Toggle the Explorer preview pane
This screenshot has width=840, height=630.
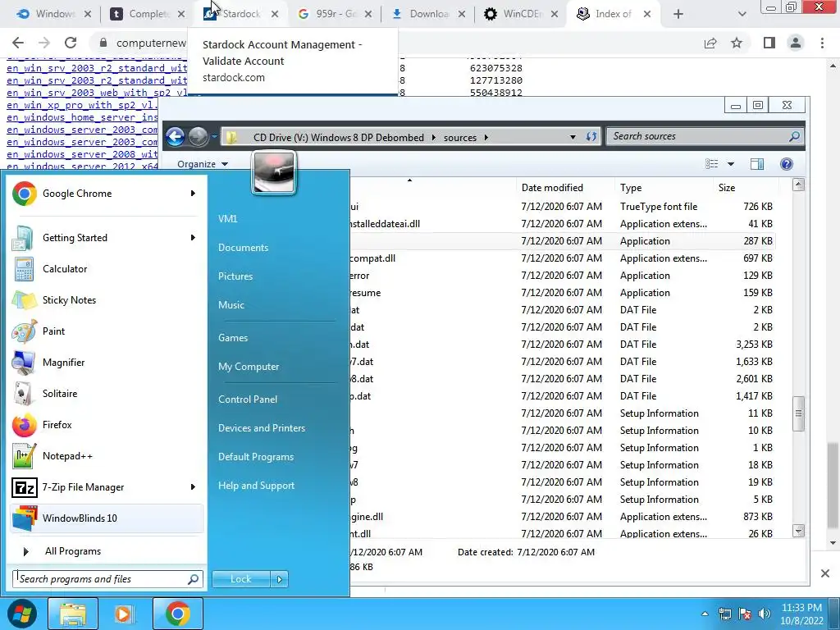(x=757, y=164)
